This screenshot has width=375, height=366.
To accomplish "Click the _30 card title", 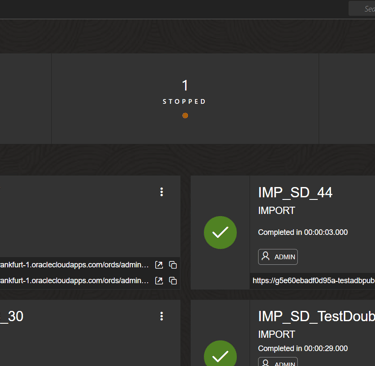I will tap(12, 316).
